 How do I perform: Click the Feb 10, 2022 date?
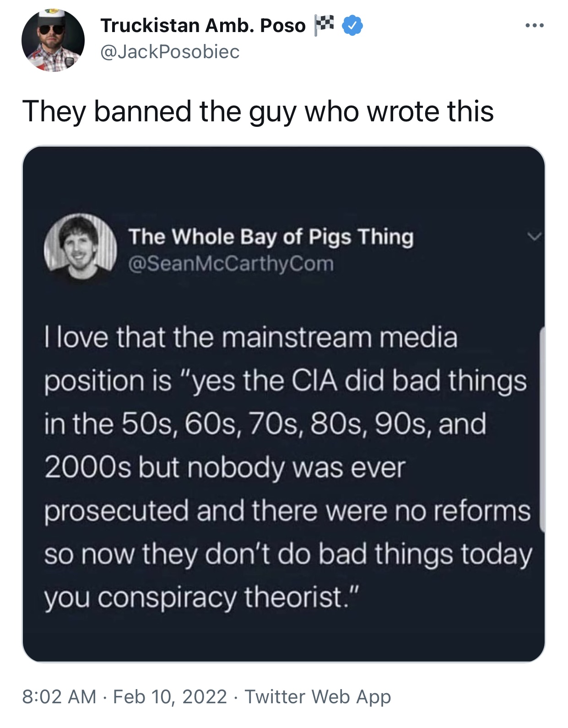point(170,697)
